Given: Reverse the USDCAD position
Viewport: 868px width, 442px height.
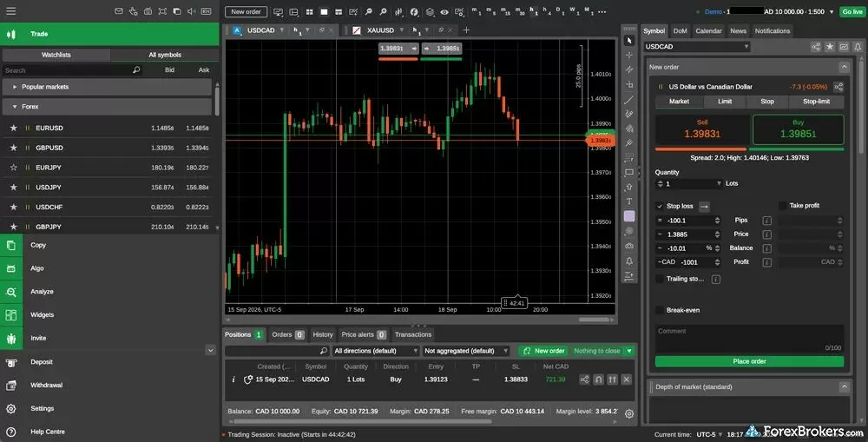Looking at the screenshot, I should [x=598, y=379].
